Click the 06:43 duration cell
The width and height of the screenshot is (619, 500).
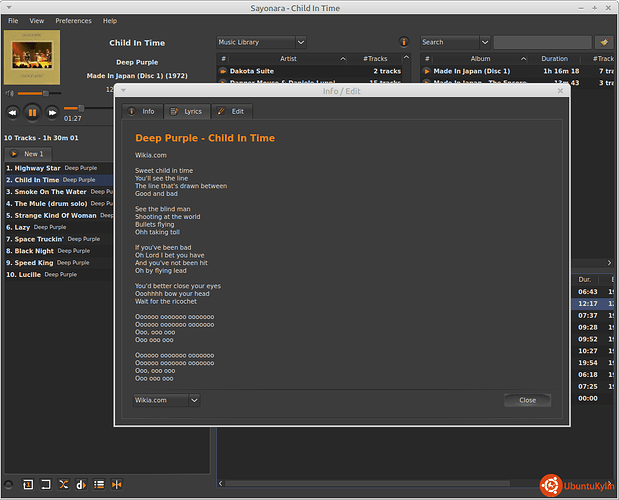[587, 292]
